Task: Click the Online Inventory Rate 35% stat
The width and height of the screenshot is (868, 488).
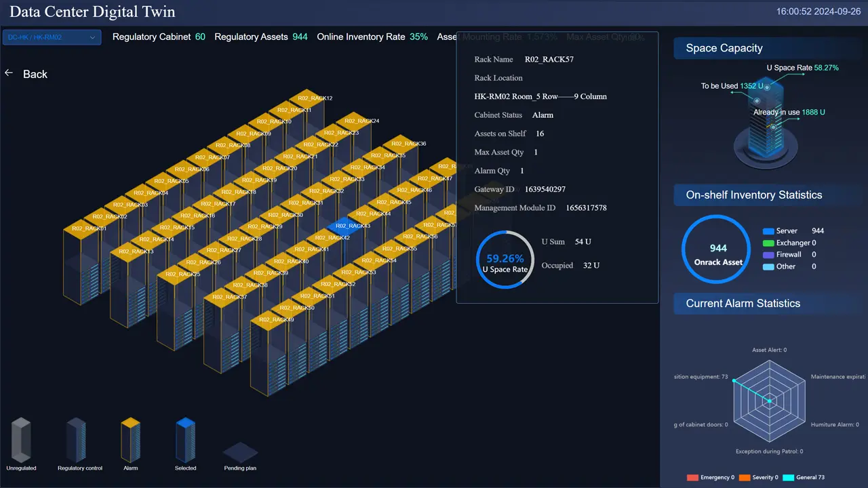Action: pyautogui.click(x=372, y=37)
